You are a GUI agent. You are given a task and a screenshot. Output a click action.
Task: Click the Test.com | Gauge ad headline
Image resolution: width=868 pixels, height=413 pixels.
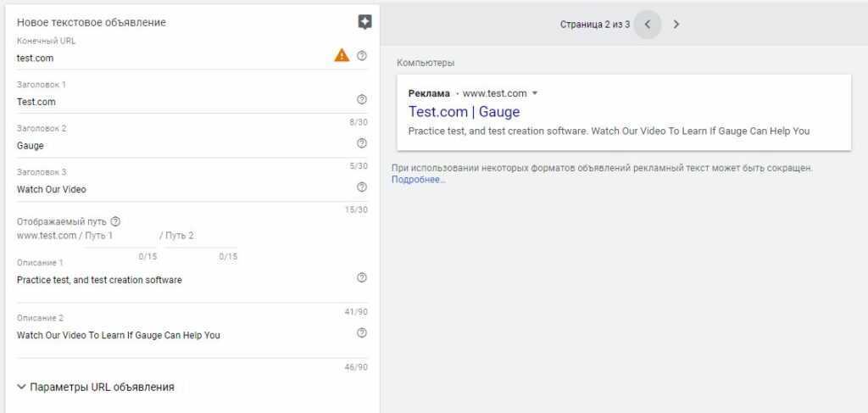pos(464,112)
